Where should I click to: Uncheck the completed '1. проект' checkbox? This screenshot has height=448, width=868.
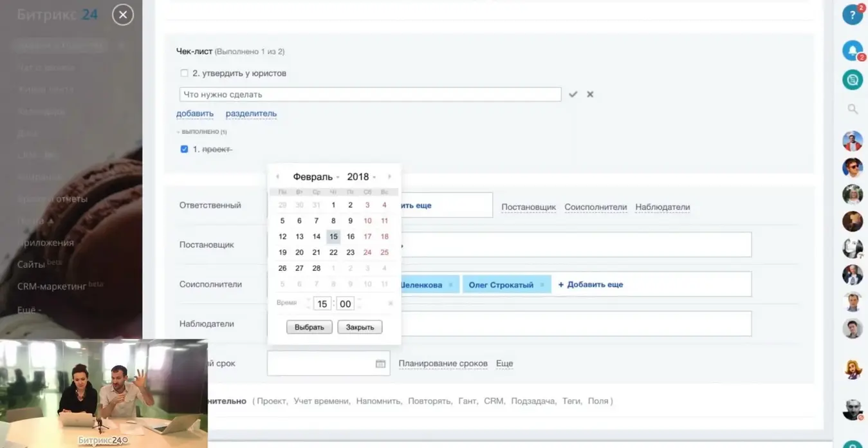(x=185, y=149)
